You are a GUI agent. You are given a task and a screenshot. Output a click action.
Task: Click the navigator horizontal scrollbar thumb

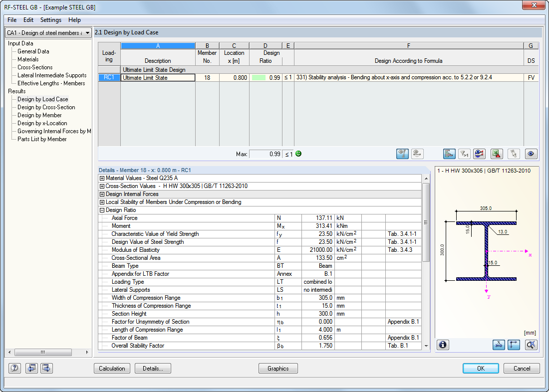43,352
